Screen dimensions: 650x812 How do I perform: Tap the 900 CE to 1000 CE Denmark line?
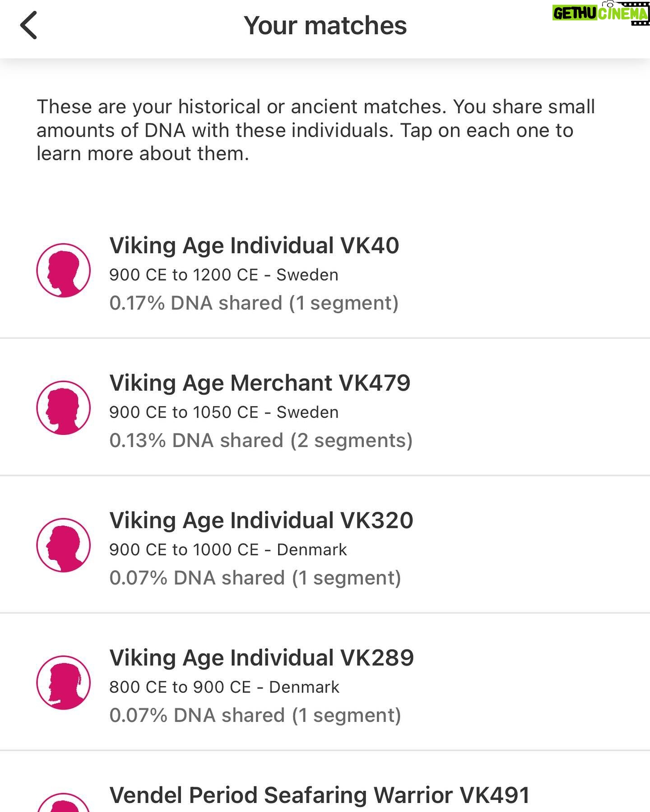pos(228,550)
